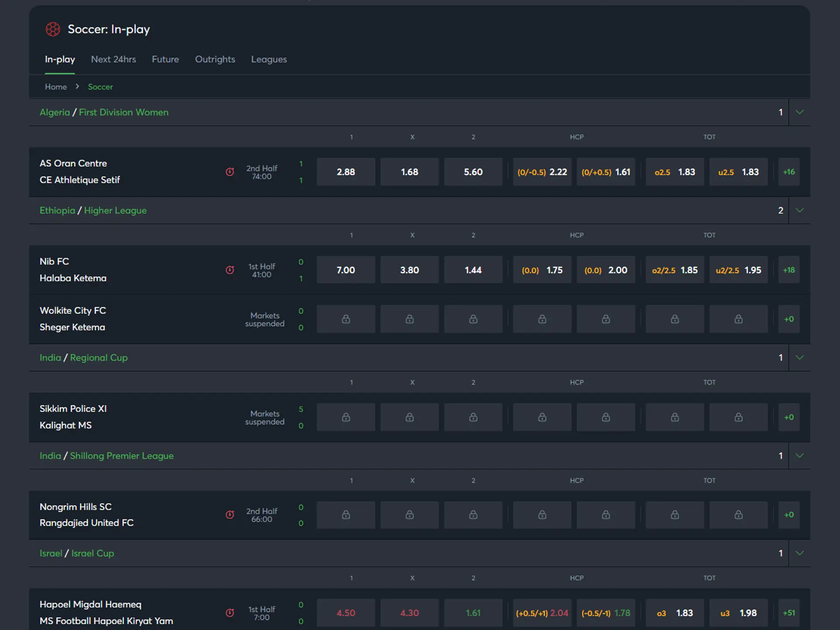This screenshot has height=630, width=840.
Task: Collapse the Ethiopia Higher League section
Action: coord(799,210)
